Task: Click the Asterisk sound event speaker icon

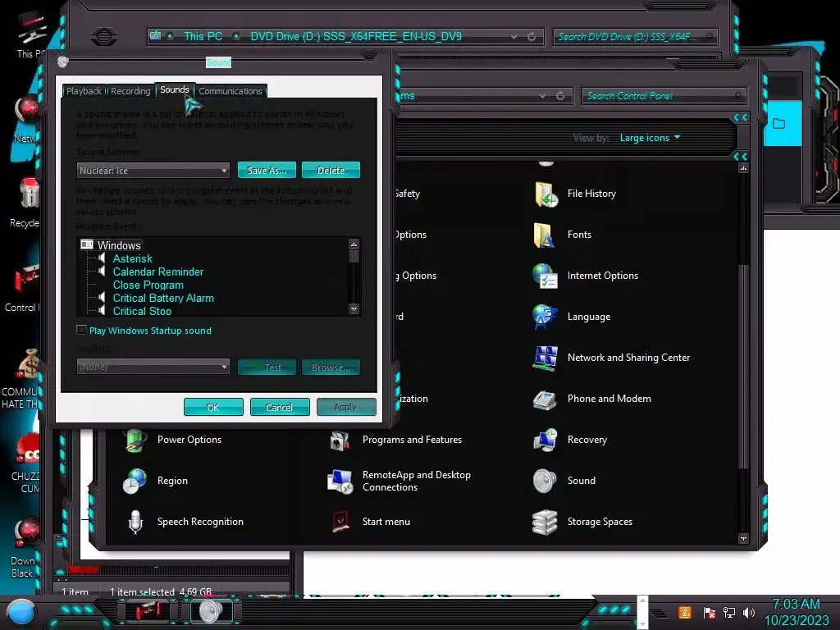Action: tap(102, 258)
